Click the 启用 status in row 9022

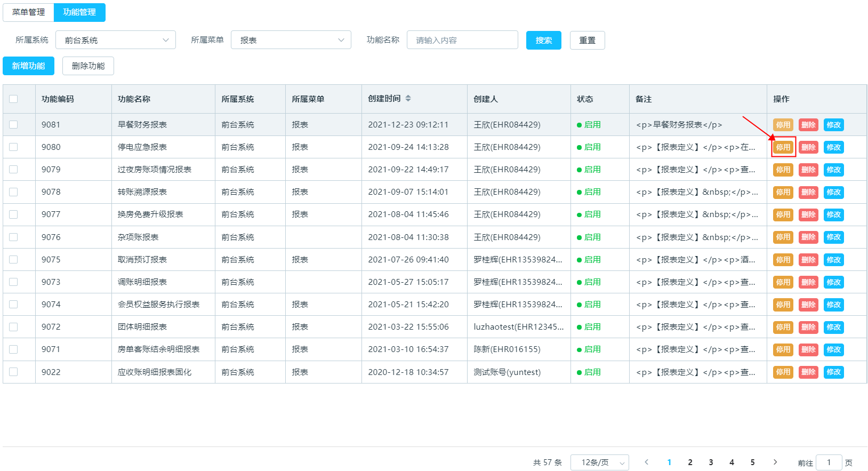click(589, 372)
